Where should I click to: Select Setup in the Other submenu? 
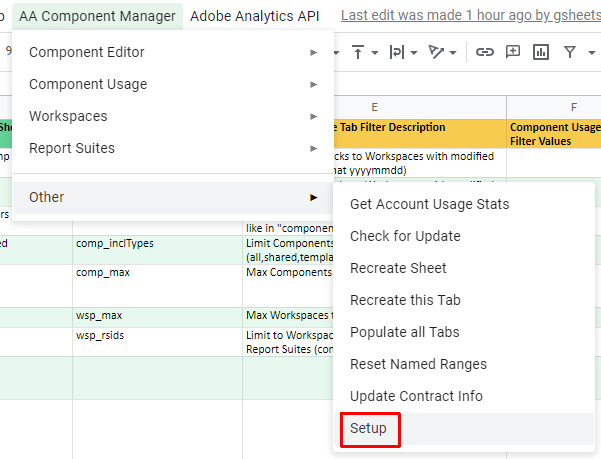pyautogui.click(x=464, y=428)
